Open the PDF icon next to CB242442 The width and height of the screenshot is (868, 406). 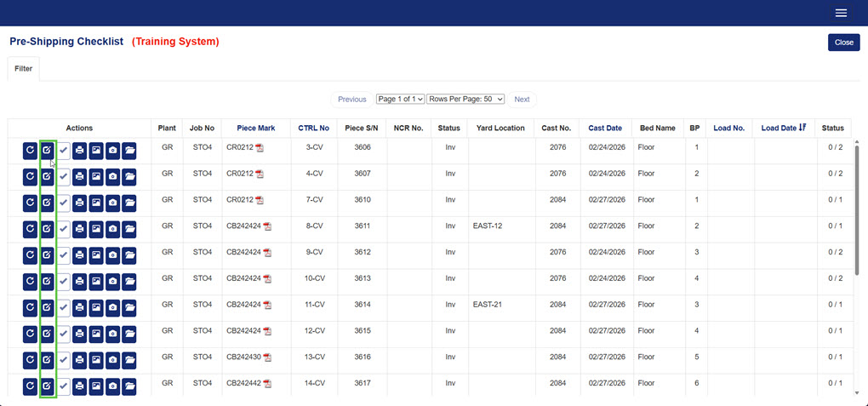point(267,384)
